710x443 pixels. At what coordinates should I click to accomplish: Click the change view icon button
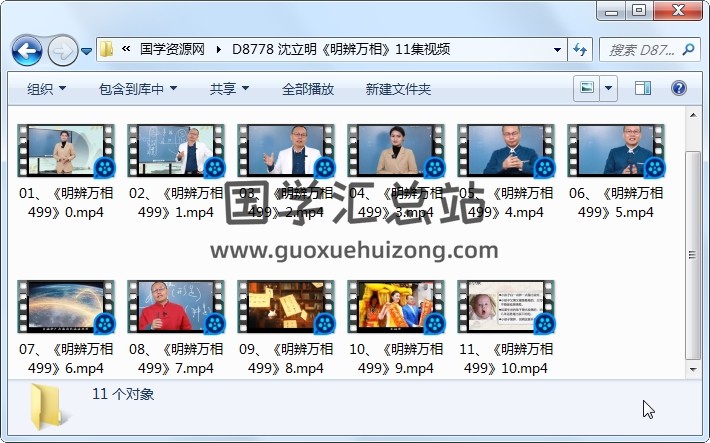[x=587, y=89]
